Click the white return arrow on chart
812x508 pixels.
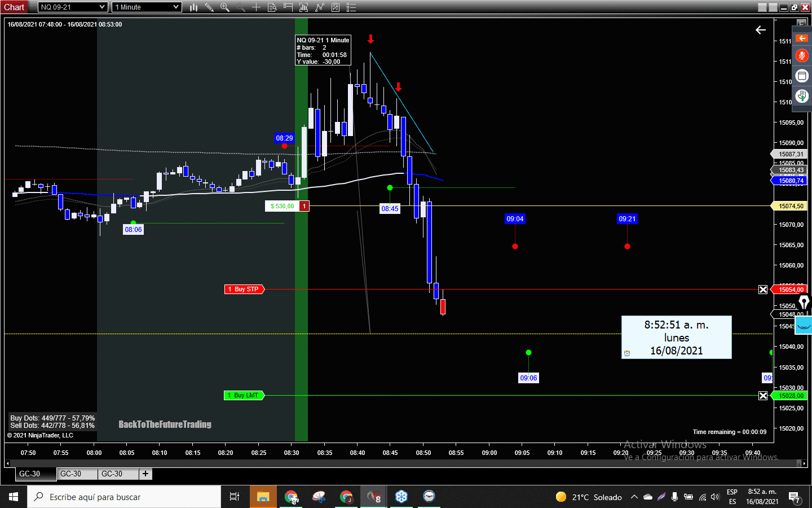[x=761, y=30]
